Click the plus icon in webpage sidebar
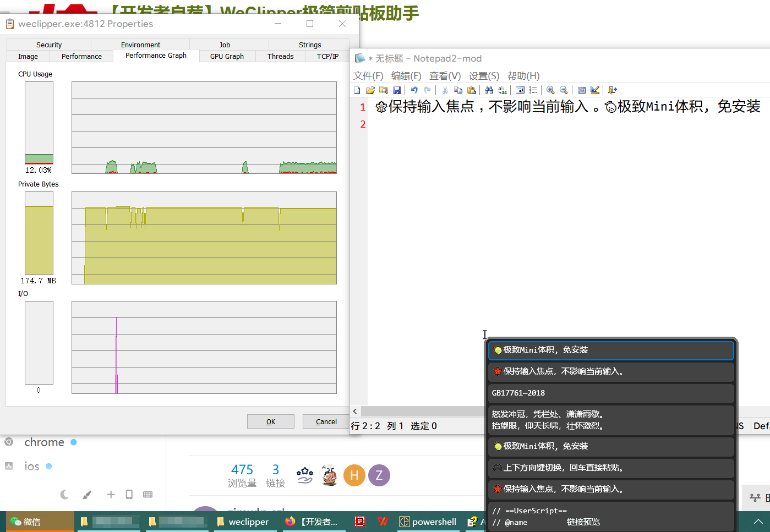 tap(111, 495)
